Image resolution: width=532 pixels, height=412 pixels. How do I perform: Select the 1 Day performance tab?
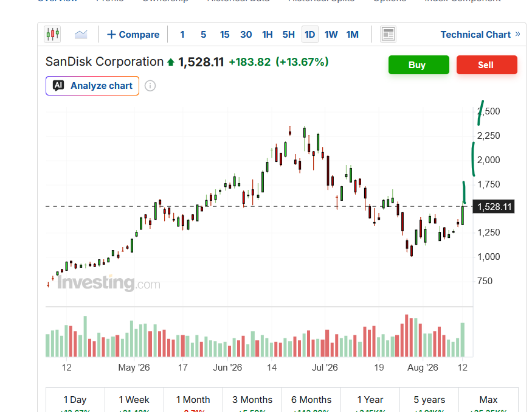75,400
